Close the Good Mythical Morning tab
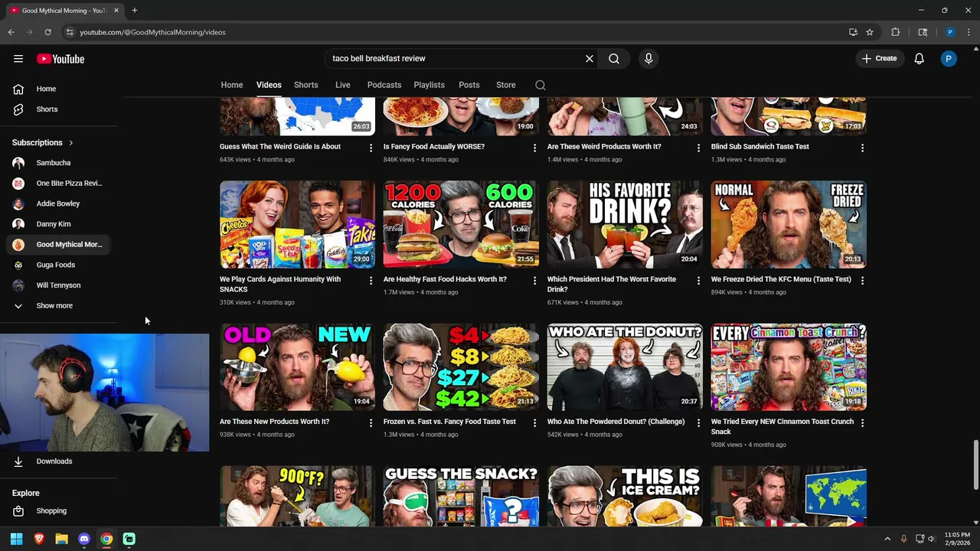The width and height of the screenshot is (980, 551). pos(116,10)
